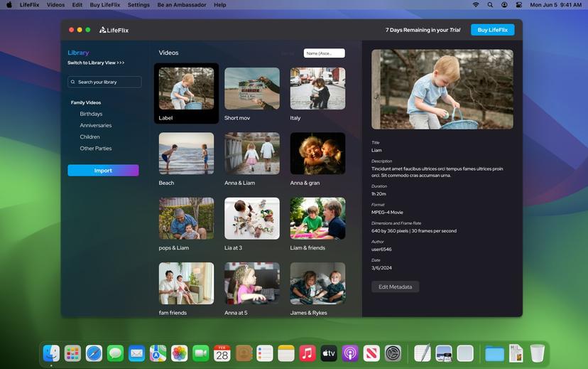Viewport: 588px width, 369px height.
Task: Select the Anna & gran video thumbnail
Action: (317, 154)
